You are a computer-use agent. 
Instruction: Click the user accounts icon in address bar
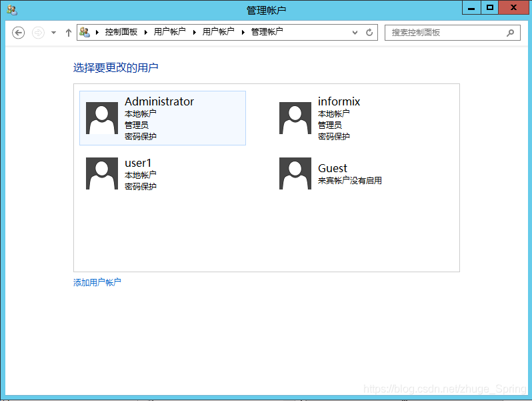click(x=85, y=32)
